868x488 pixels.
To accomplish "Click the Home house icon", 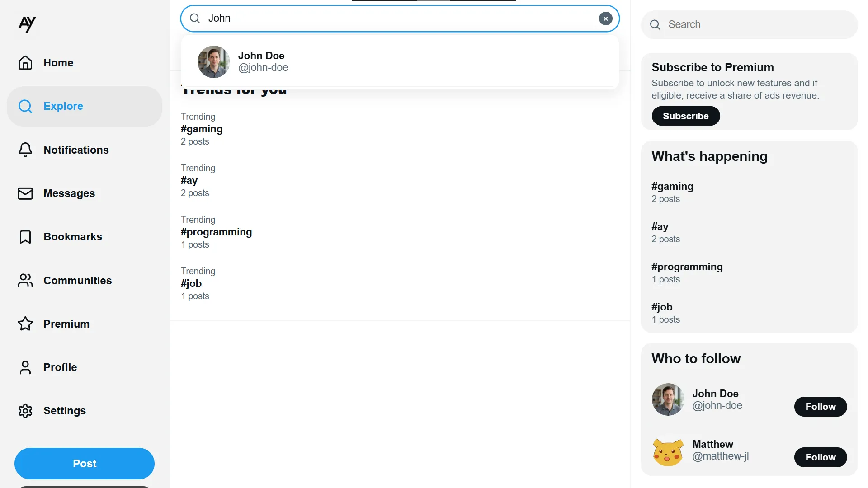I will point(25,63).
